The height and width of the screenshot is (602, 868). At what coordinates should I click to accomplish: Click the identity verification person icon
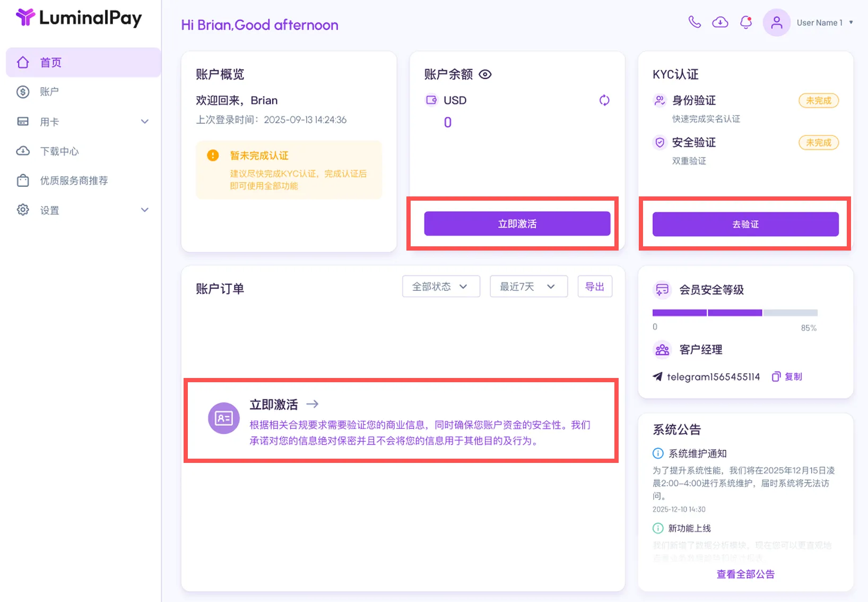point(659,100)
